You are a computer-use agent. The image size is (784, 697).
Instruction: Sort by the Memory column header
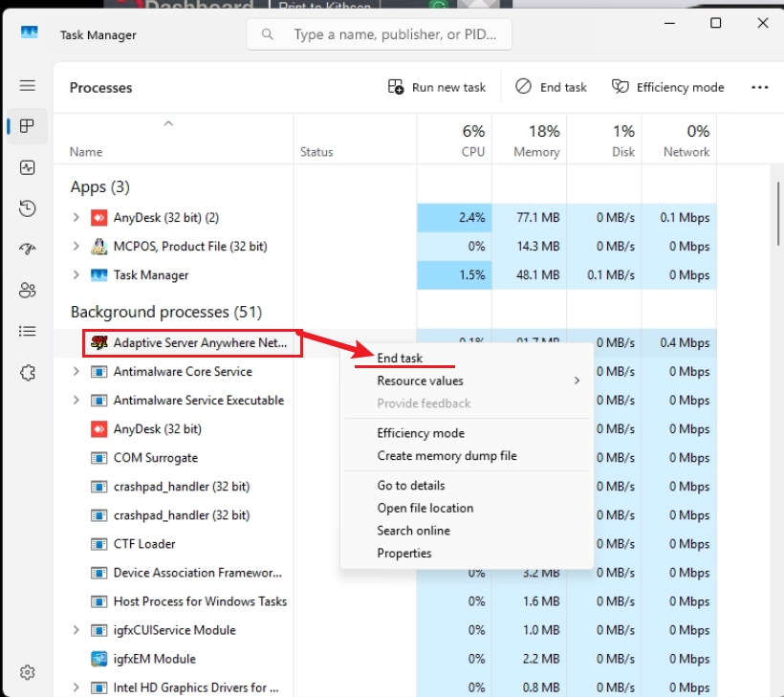pyautogui.click(x=529, y=141)
